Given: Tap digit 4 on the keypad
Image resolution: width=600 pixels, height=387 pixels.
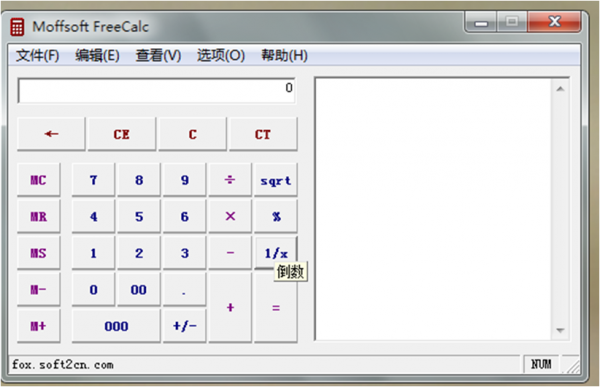Looking at the screenshot, I should (93, 216).
